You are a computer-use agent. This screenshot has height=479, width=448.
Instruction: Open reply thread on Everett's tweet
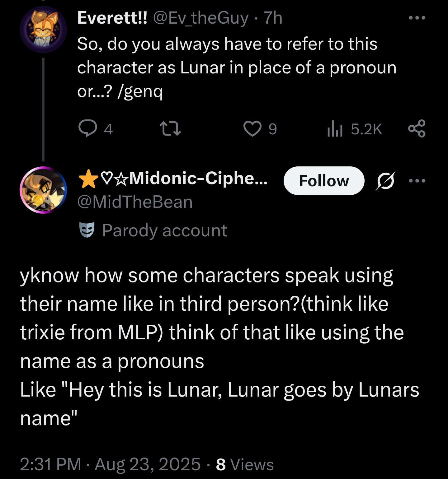[x=95, y=129]
